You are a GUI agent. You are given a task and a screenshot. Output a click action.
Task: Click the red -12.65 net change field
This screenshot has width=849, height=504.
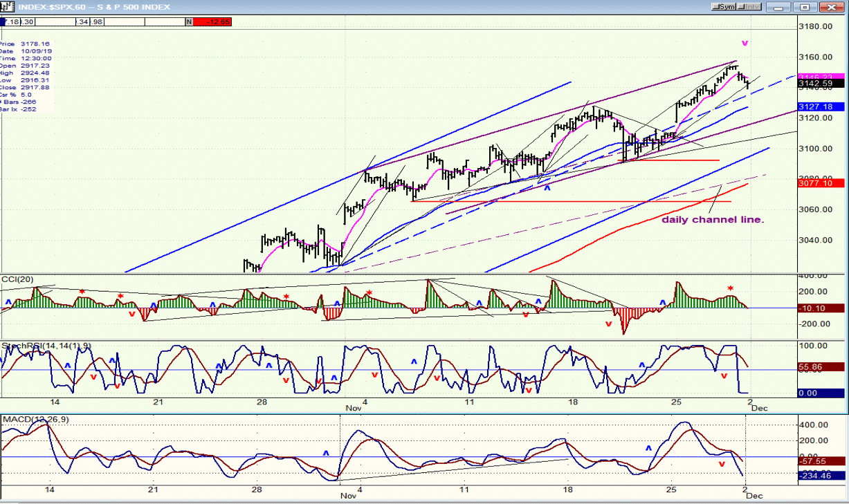click(212, 22)
